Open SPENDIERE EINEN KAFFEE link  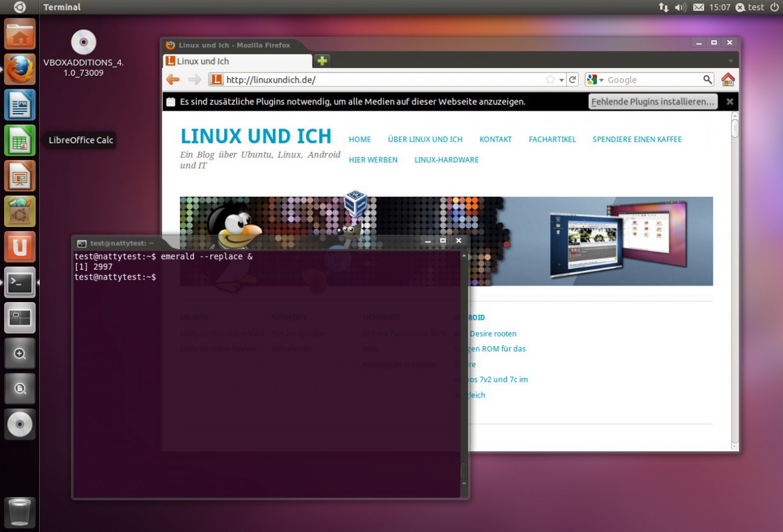[x=637, y=139]
